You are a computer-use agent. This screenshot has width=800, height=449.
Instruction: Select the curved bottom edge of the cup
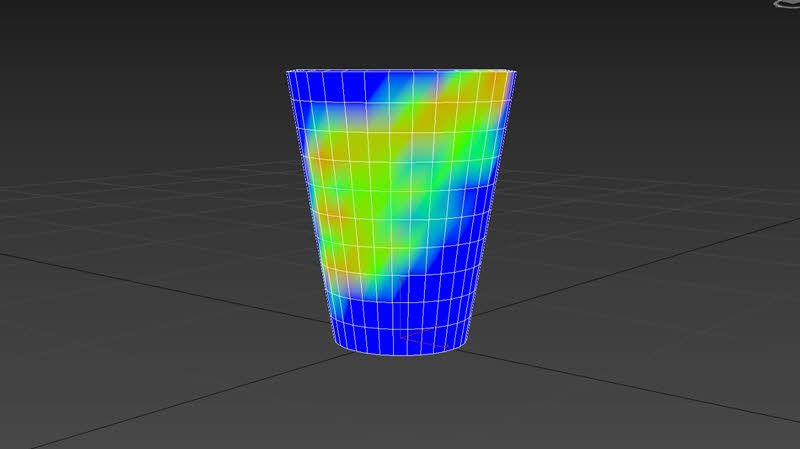click(400, 355)
